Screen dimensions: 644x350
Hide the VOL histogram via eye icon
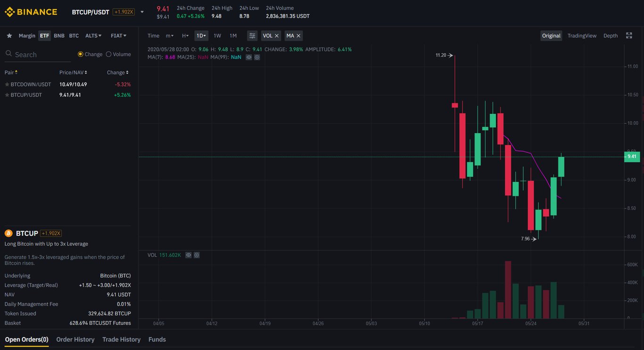[x=188, y=255]
